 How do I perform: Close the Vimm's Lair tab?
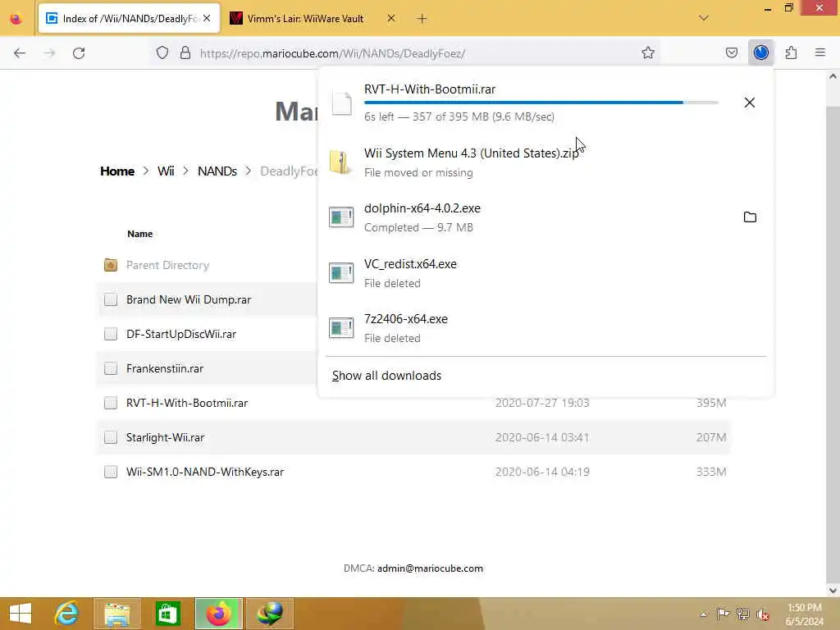click(391, 18)
